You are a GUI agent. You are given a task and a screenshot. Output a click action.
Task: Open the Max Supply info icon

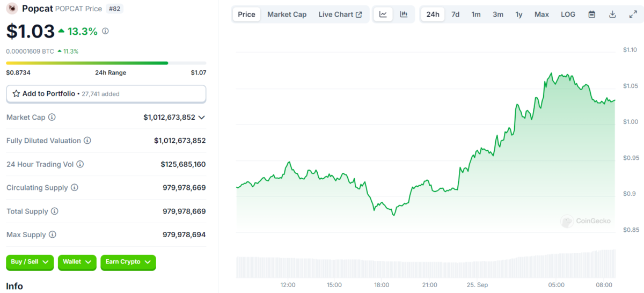click(52, 235)
